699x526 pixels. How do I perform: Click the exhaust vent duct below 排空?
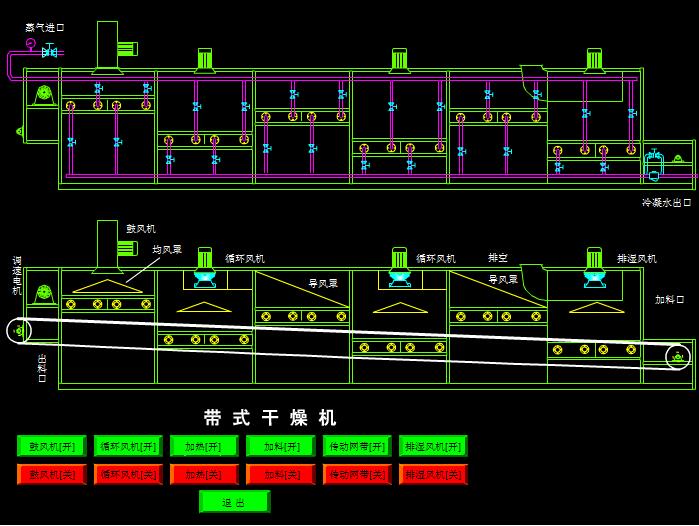(534, 282)
